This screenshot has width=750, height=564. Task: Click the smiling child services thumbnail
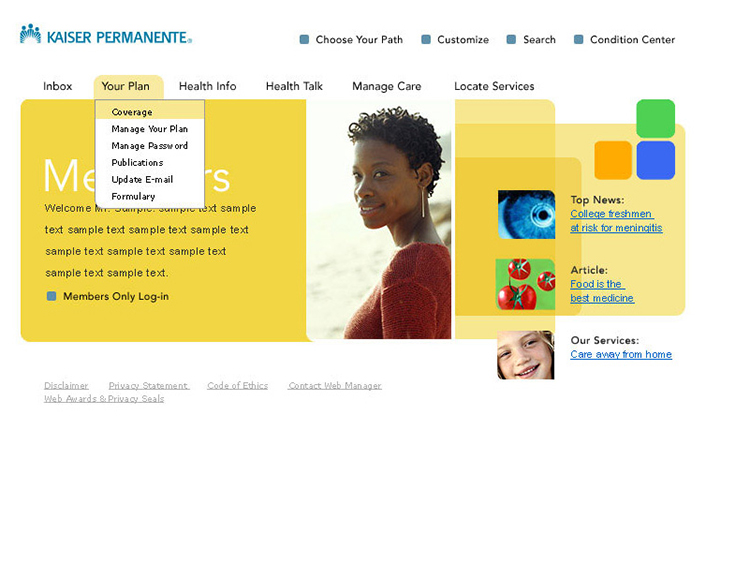coord(525,355)
